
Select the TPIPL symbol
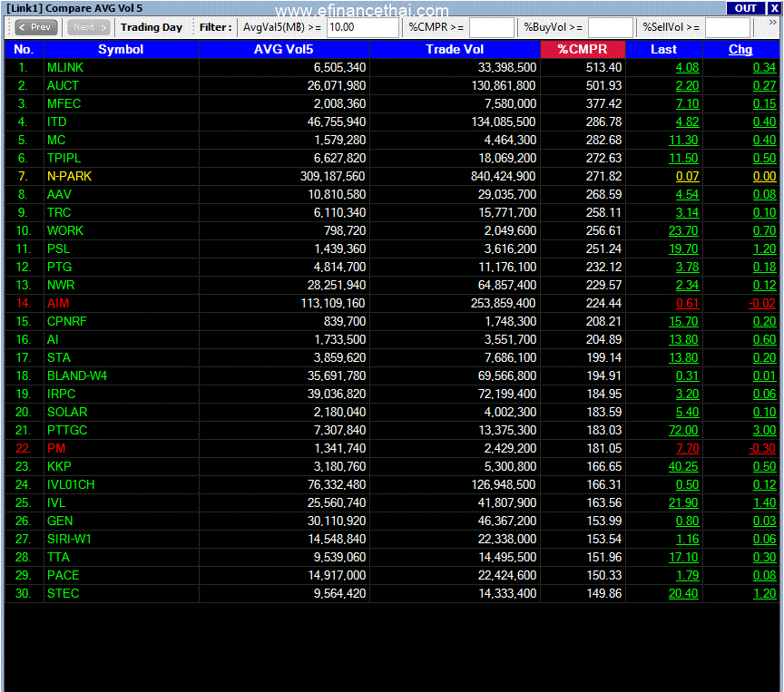[x=64, y=158]
